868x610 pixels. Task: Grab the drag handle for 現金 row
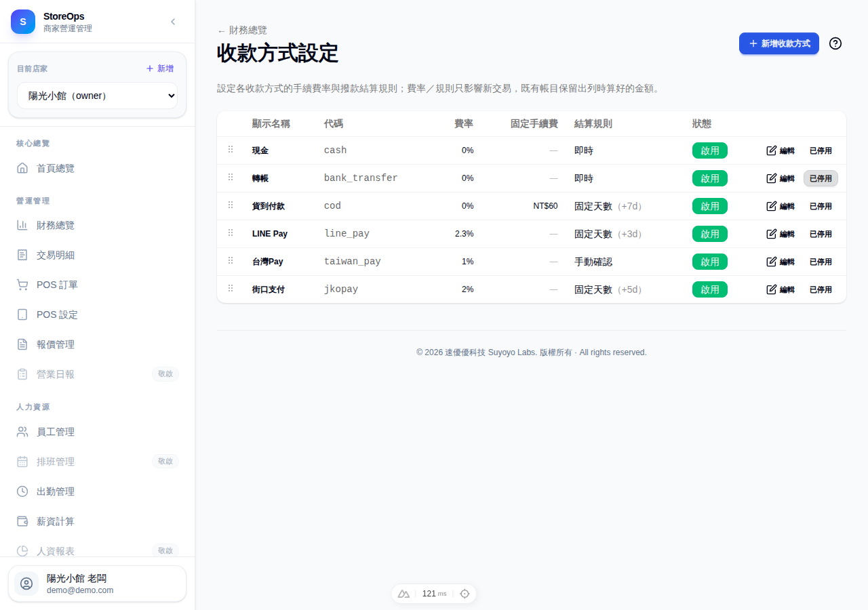[x=231, y=149]
